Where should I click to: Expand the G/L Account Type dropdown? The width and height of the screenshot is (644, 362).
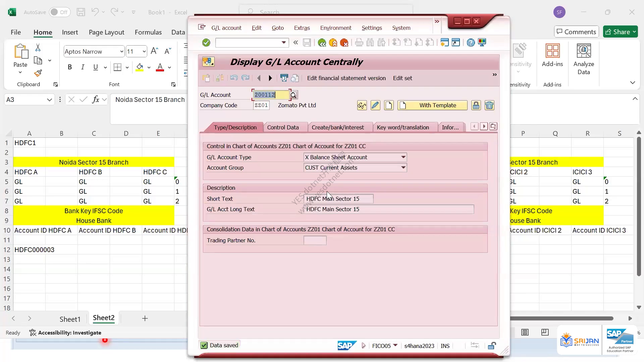[403, 157]
